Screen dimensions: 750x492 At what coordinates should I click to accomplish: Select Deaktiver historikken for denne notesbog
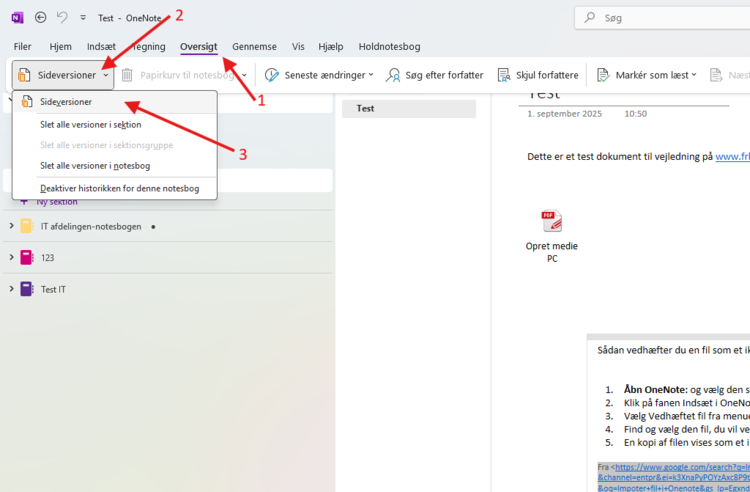coord(119,188)
